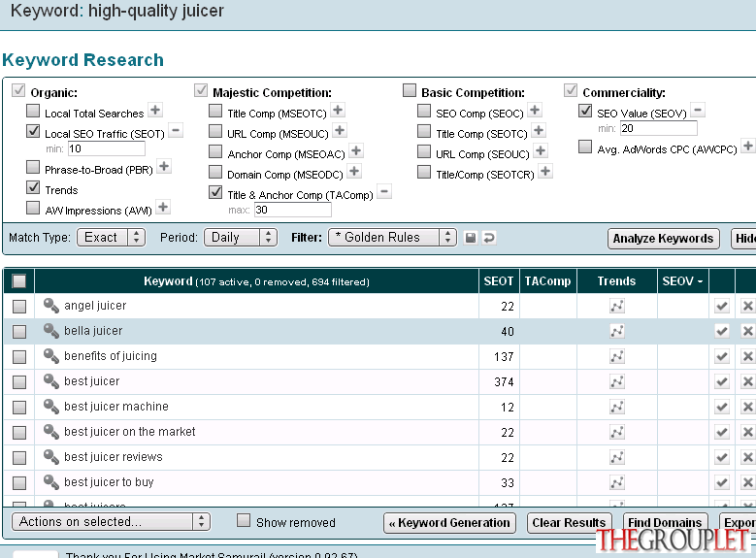Approve angel juicer with its checkmark icon
This screenshot has width=756, height=558.
(722, 306)
